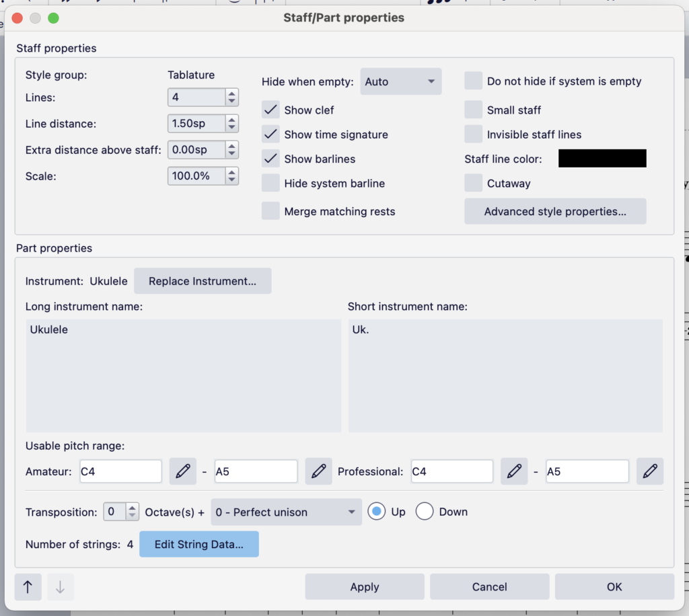The width and height of the screenshot is (689, 616).
Task: Go to previous staff with up arrow
Action: tap(28, 587)
